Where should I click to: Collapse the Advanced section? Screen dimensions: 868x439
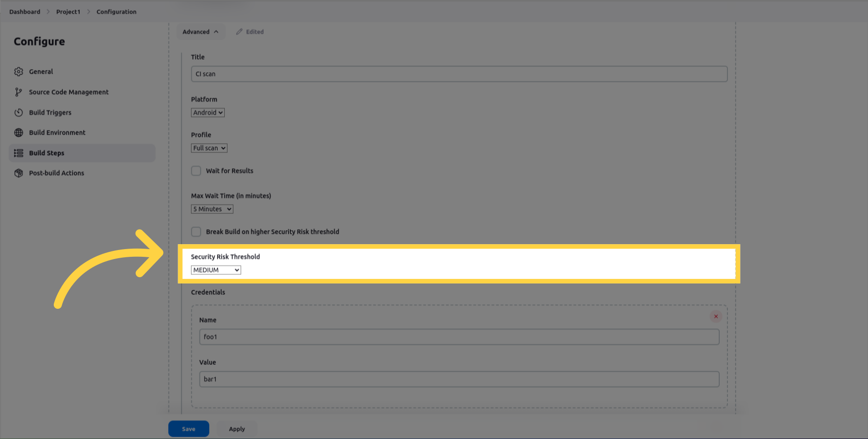click(x=200, y=32)
